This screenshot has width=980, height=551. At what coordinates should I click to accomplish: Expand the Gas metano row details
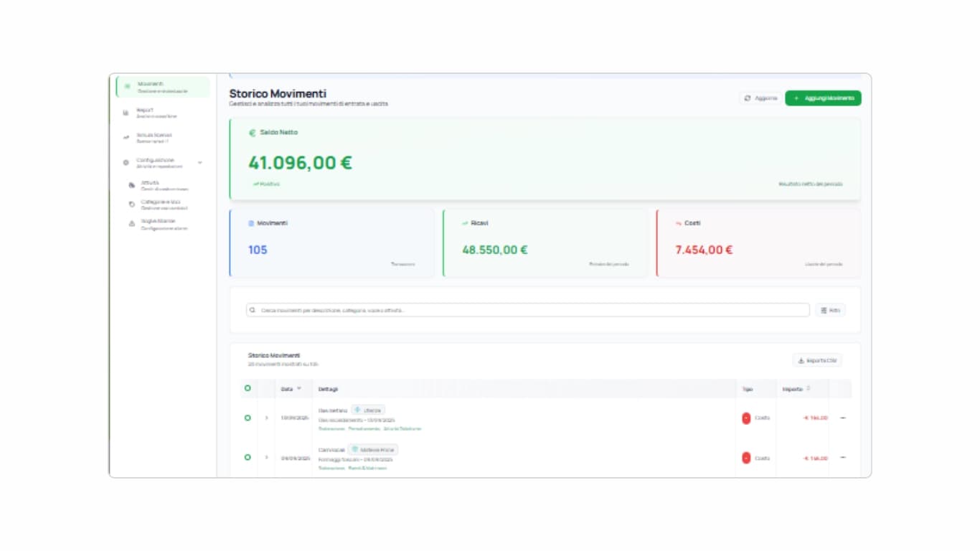tap(268, 418)
